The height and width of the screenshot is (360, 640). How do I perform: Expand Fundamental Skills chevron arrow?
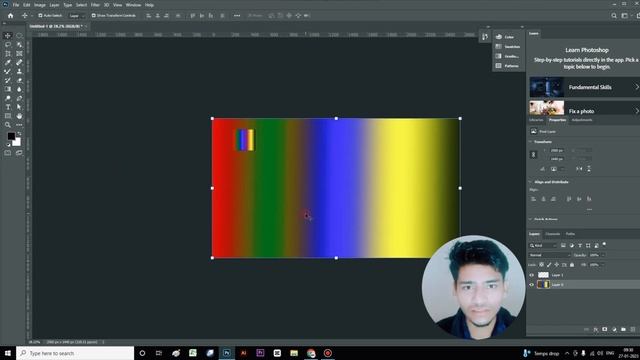coord(636,87)
